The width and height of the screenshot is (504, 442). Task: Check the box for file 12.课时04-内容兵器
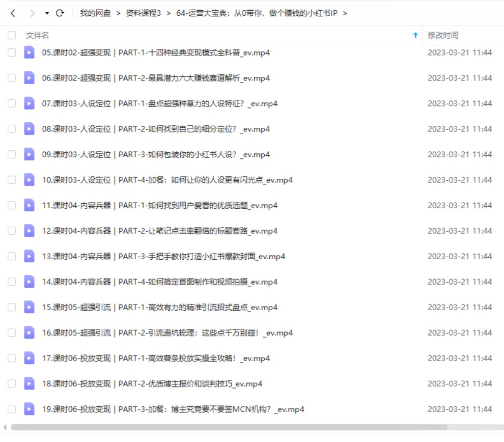[12, 231]
